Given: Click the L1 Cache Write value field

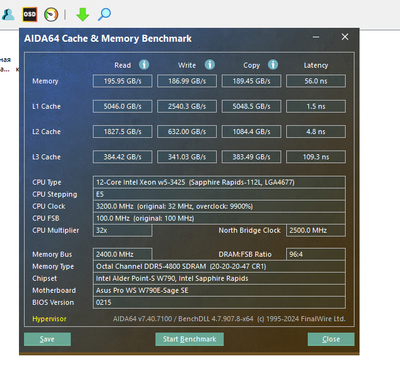Looking at the screenshot, I should click(x=187, y=106).
